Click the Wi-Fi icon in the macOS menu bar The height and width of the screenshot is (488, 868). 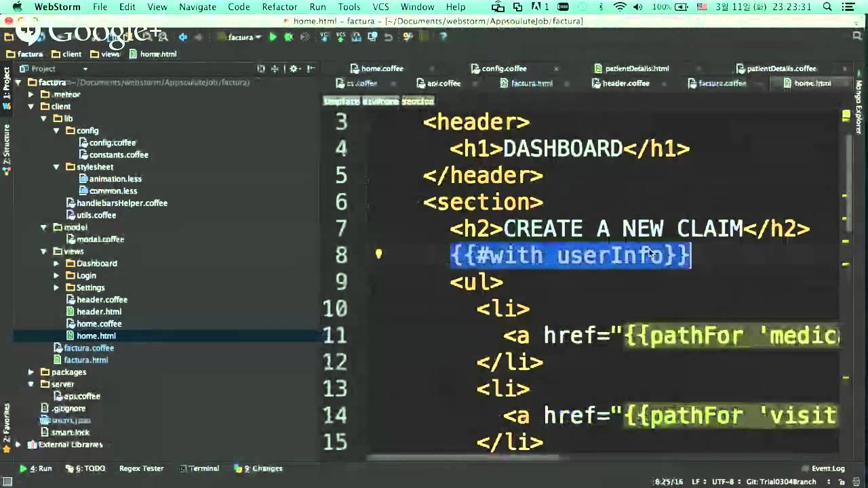[620, 7]
